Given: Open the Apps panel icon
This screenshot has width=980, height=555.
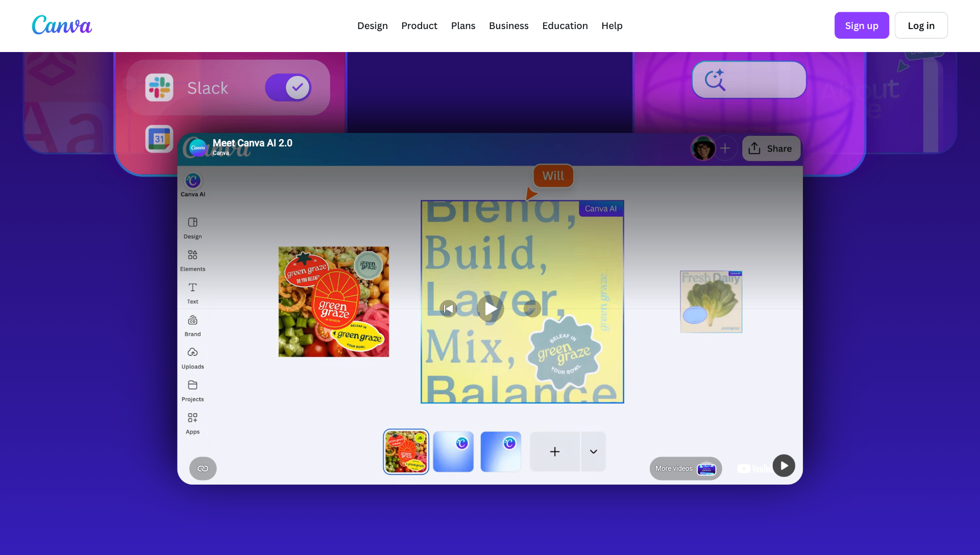Looking at the screenshot, I should click(192, 418).
